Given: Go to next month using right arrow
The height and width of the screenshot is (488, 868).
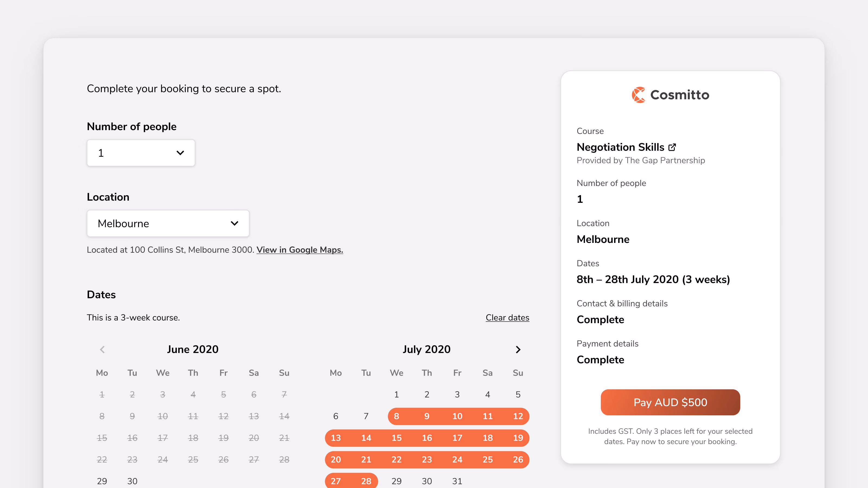Looking at the screenshot, I should (x=518, y=349).
